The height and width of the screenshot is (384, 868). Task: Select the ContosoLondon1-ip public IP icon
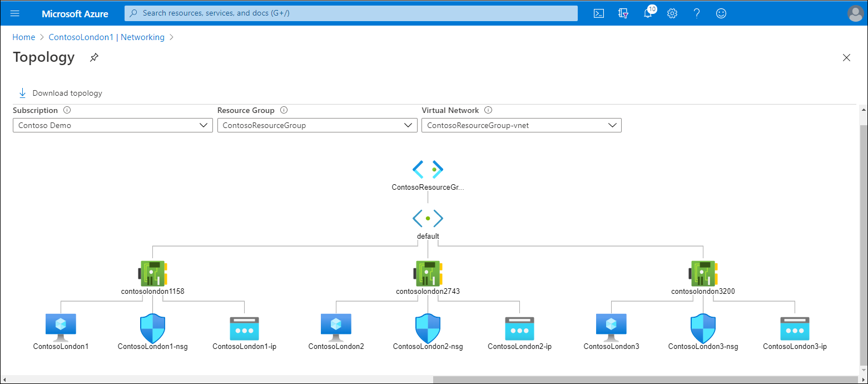click(244, 327)
